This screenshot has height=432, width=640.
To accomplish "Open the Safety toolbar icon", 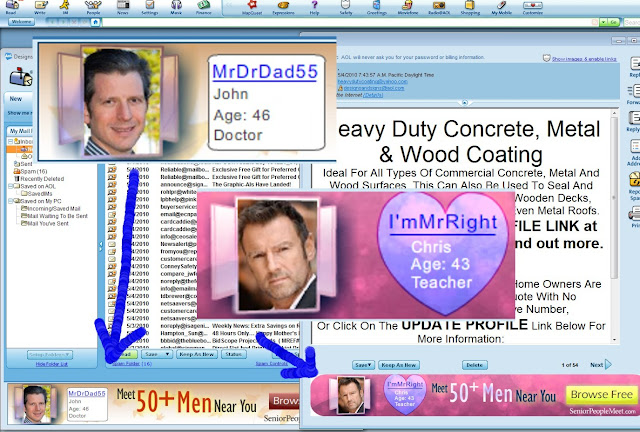I will point(346,6).
